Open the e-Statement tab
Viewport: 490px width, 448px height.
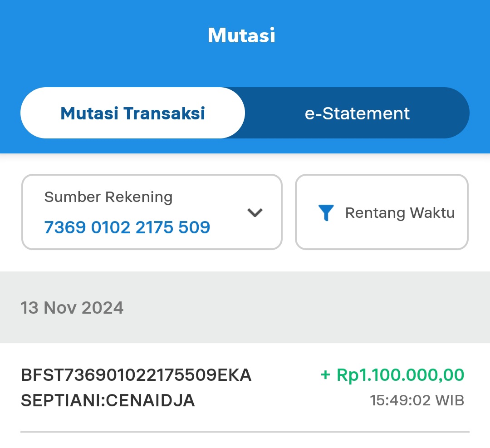click(x=357, y=113)
